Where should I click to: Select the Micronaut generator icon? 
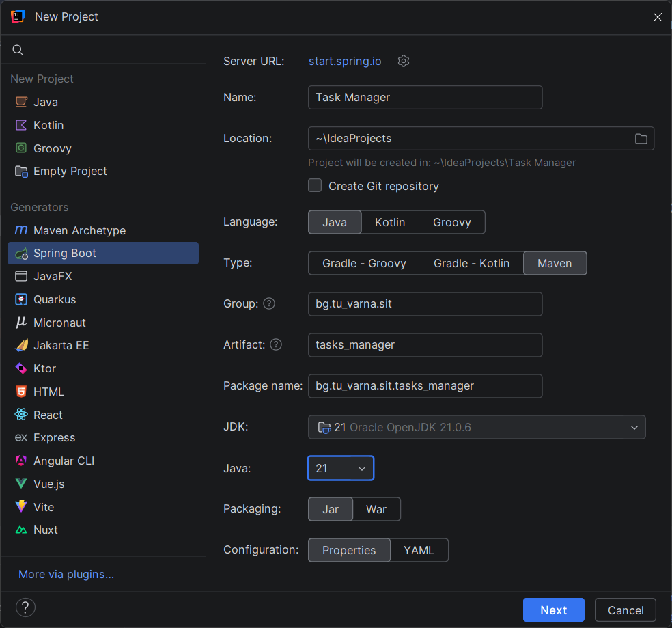[x=21, y=323]
